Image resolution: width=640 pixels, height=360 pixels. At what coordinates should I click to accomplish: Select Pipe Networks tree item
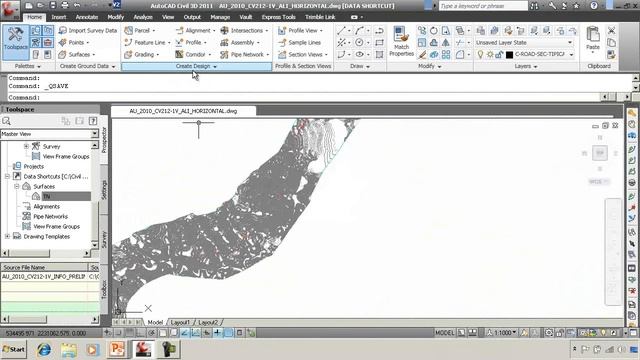pyautogui.click(x=50, y=217)
